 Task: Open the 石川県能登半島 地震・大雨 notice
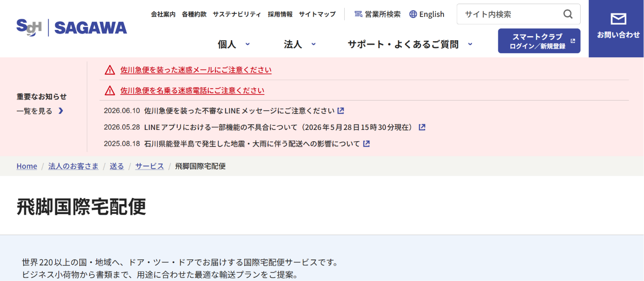pyautogui.click(x=252, y=143)
